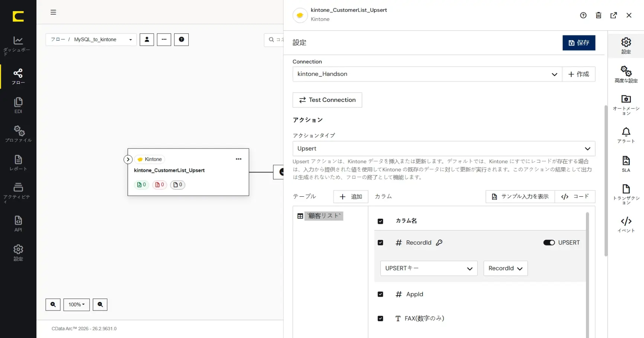Click the trash delete connector icon

pyautogui.click(x=599, y=15)
